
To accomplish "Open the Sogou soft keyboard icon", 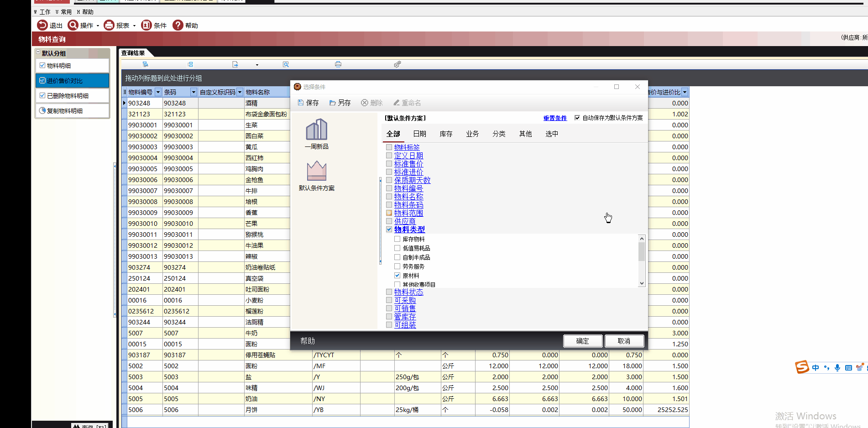I will (848, 368).
